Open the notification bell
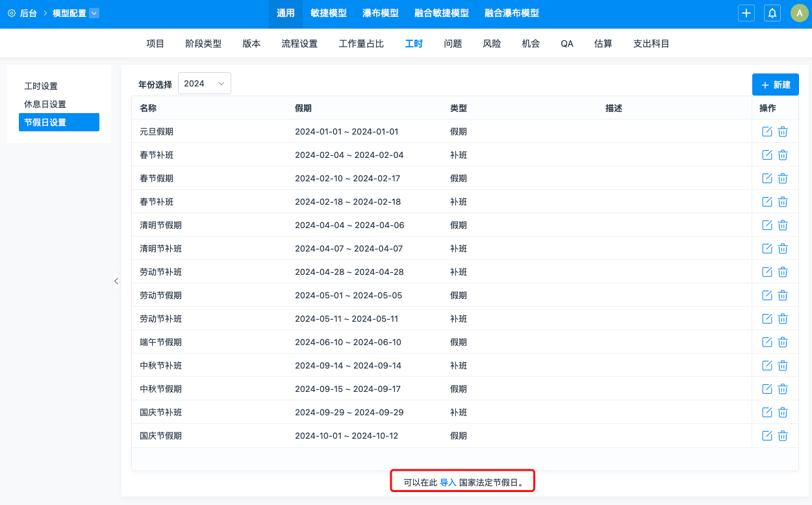The image size is (812, 505). pos(772,13)
